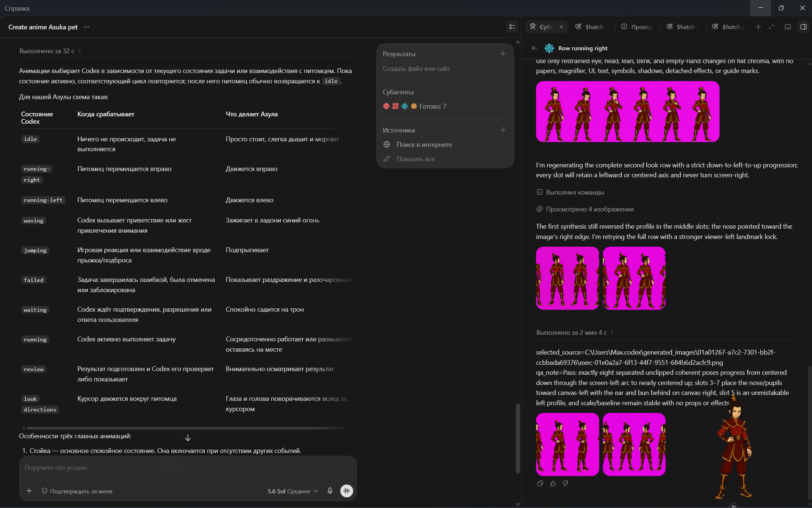Select 'Поиск в интернете' source
The width and height of the screenshot is (812, 508).
[x=424, y=145]
